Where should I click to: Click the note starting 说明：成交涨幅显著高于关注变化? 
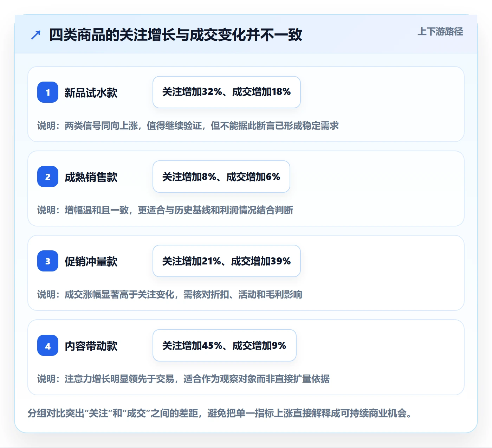(x=170, y=294)
